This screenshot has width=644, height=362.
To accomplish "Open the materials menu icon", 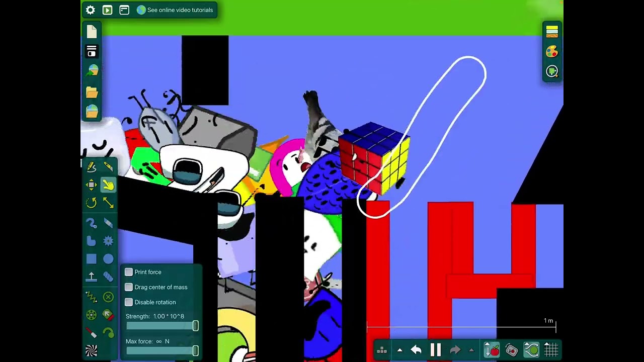I will [x=552, y=31].
